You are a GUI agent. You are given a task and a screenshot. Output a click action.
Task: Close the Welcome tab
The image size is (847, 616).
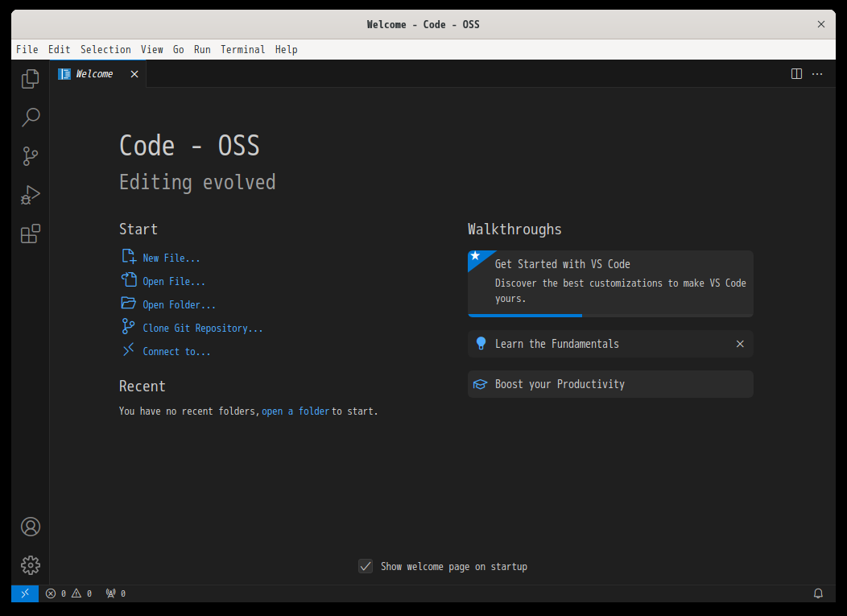tap(134, 74)
